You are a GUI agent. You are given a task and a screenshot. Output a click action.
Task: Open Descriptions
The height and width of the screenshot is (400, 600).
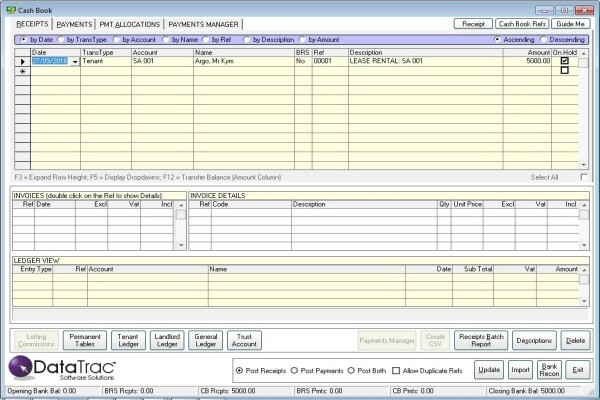[534, 340]
